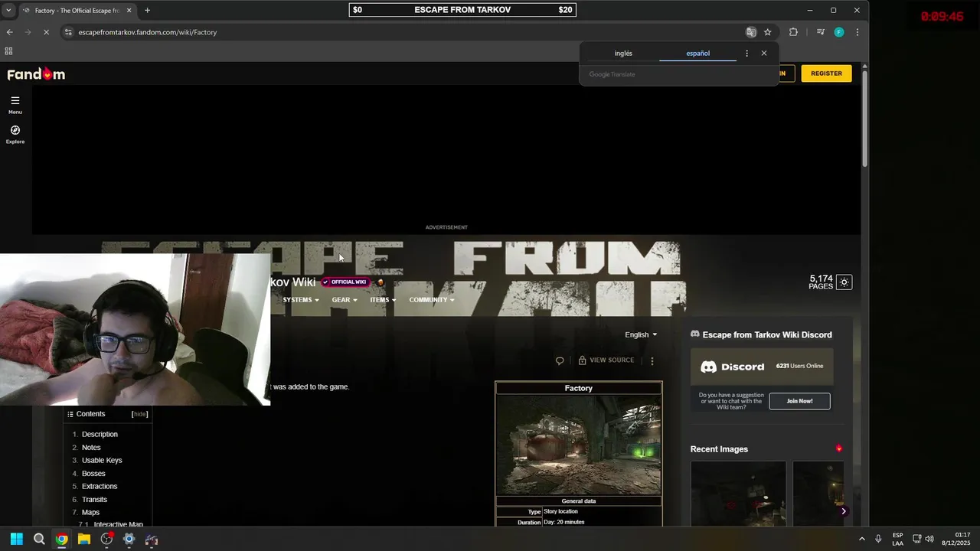Switch translate language to español
The image size is (980, 551).
(697, 54)
